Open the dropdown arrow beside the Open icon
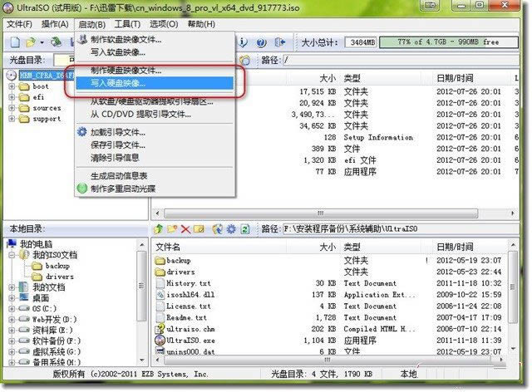The image size is (532, 392). tap(42, 42)
